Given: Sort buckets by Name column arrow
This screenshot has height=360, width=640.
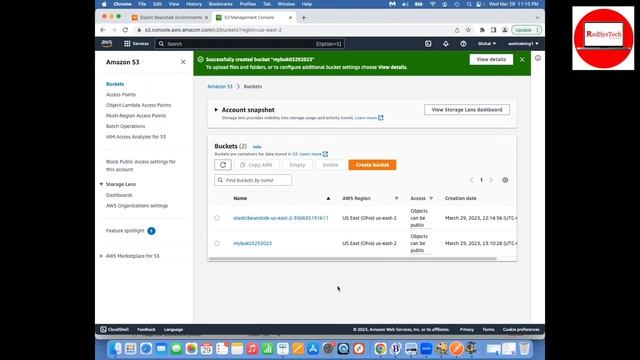Looking at the screenshot, I should [328, 198].
